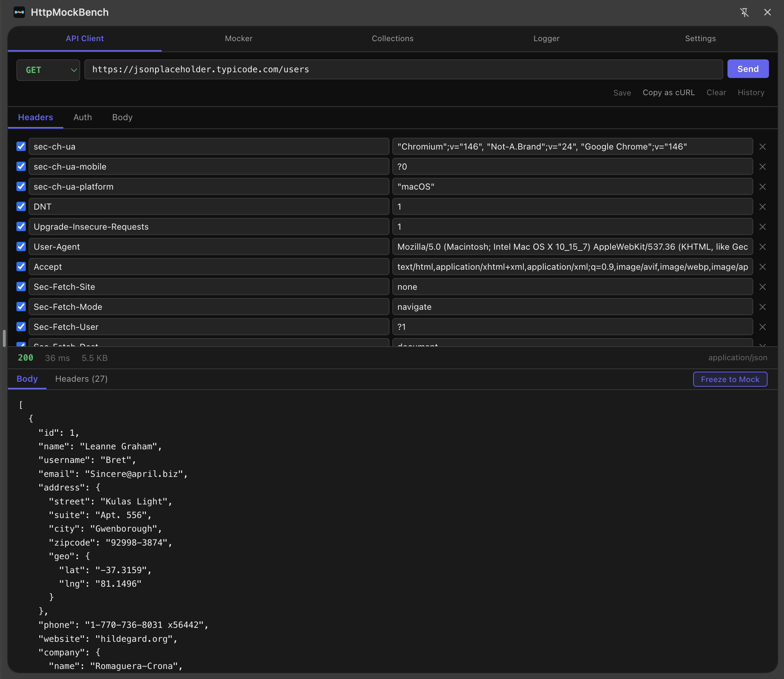Remove the Upgrade-Insecure-Requests header
Image resolution: width=784 pixels, height=679 pixels.
point(763,227)
